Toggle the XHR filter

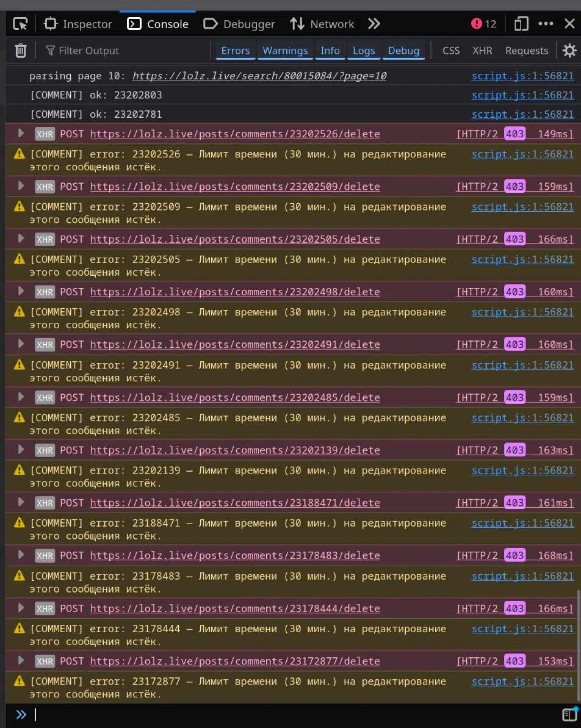tap(482, 51)
